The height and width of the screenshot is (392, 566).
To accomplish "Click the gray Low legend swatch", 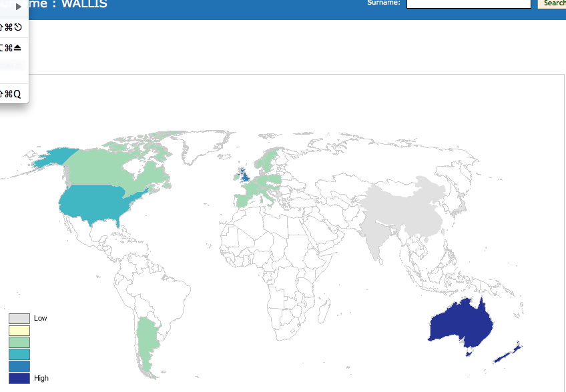I will (19, 319).
